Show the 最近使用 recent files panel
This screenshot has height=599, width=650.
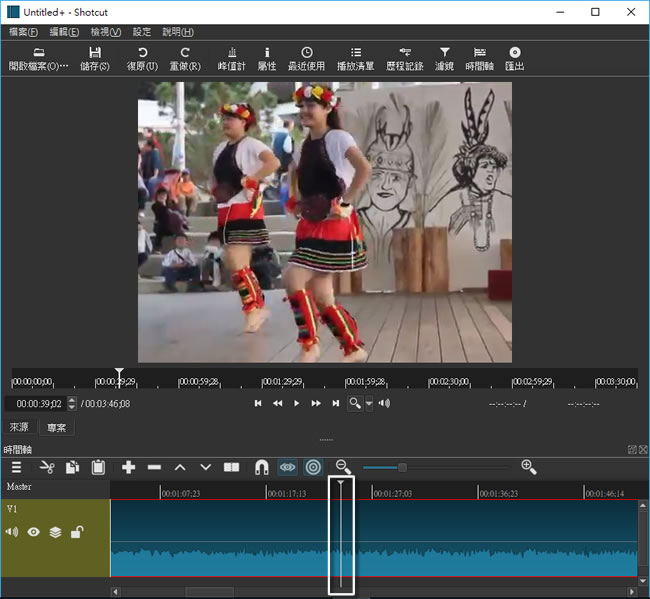pyautogui.click(x=306, y=58)
